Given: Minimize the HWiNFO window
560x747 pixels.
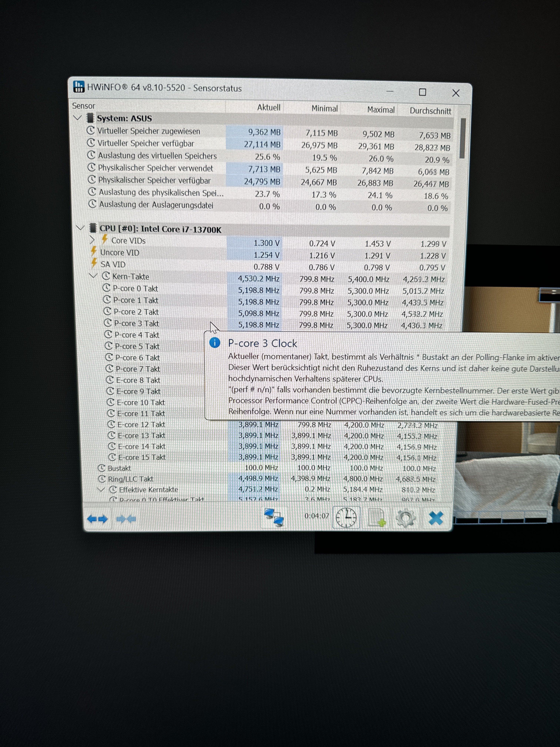Looking at the screenshot, I should point(390,92).
